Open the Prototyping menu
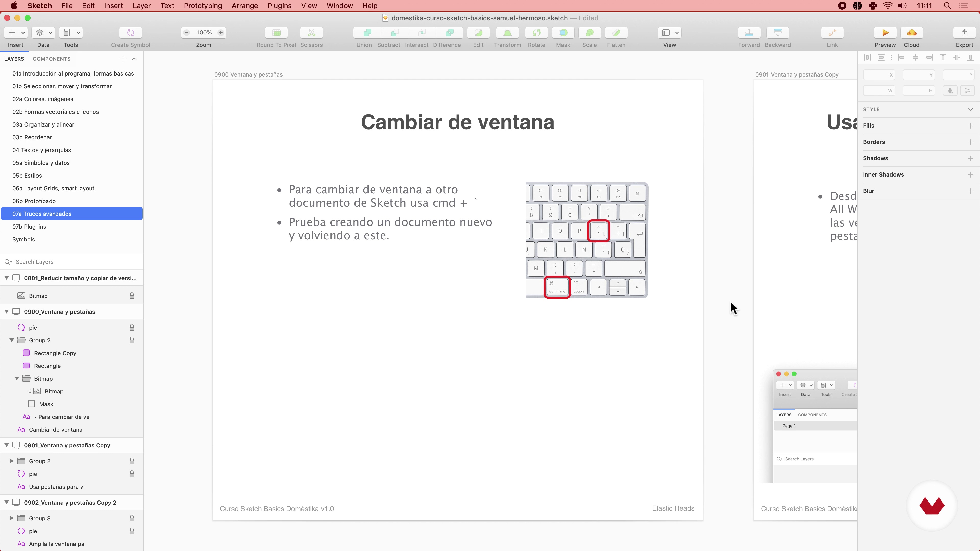The height and width of the screenshot is (551, 980). click(x=203, y=6)
